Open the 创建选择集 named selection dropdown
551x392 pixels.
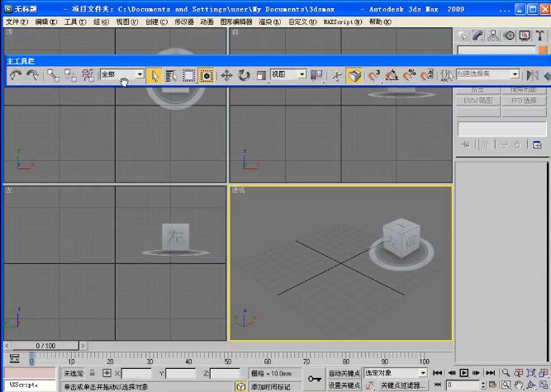pos(487,74)
